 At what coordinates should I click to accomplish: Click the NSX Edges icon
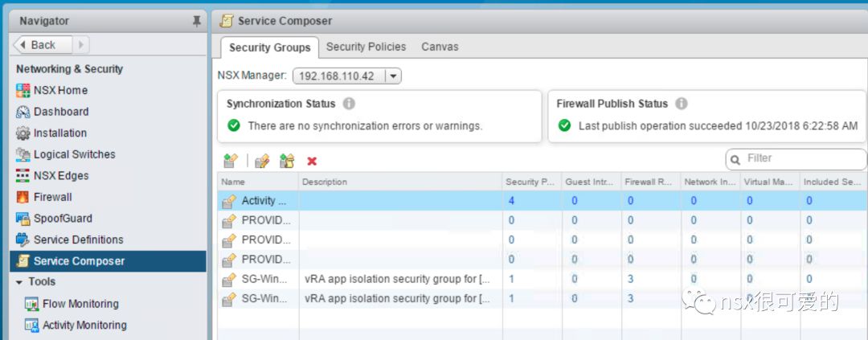point(23,175)
